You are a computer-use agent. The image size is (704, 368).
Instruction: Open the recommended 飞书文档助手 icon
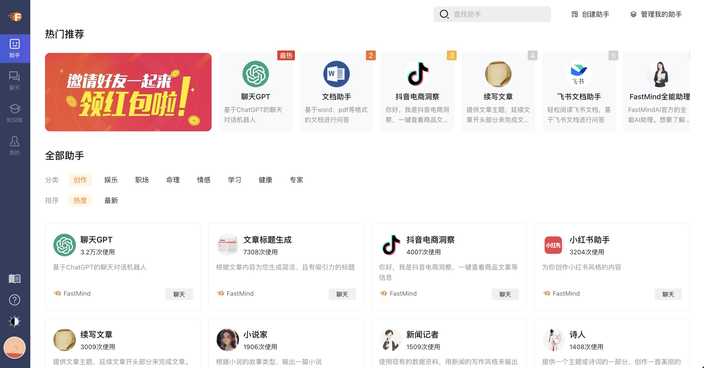click(578, 74)
